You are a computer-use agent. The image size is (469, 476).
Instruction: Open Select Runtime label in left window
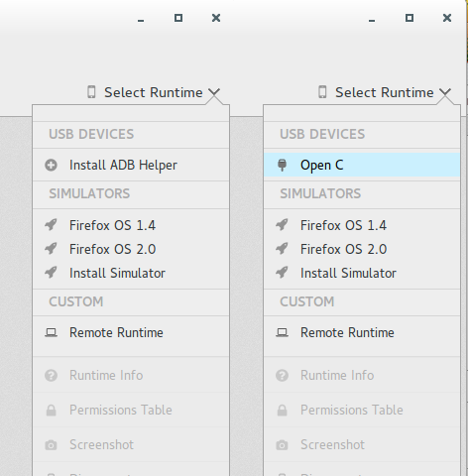pos(154,92)
